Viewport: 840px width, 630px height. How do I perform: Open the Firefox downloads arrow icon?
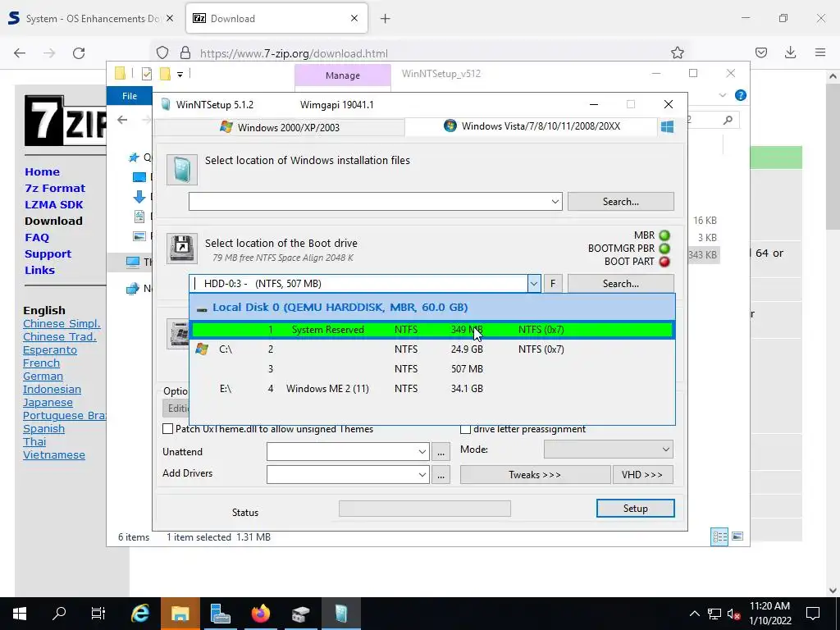click(790, 52)
